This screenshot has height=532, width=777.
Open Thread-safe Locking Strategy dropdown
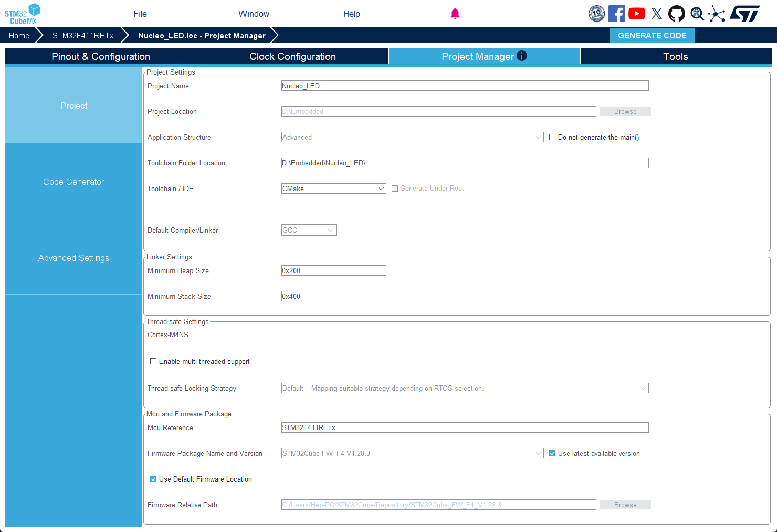tap(465, 388)
